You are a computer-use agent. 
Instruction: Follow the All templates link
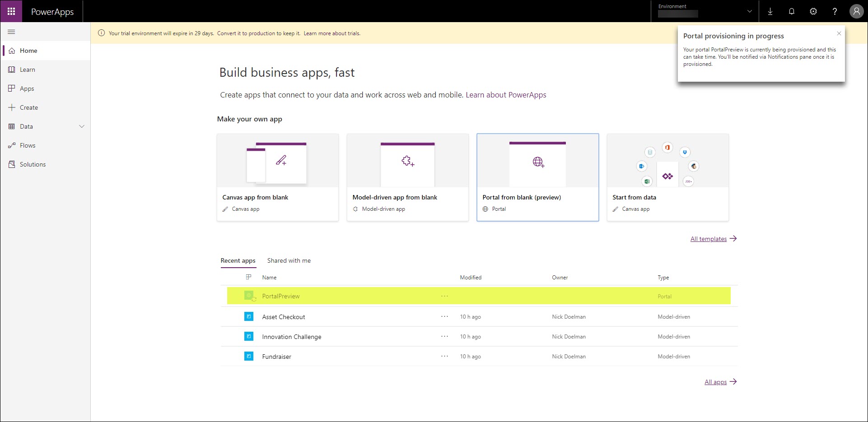click(708, 239)
